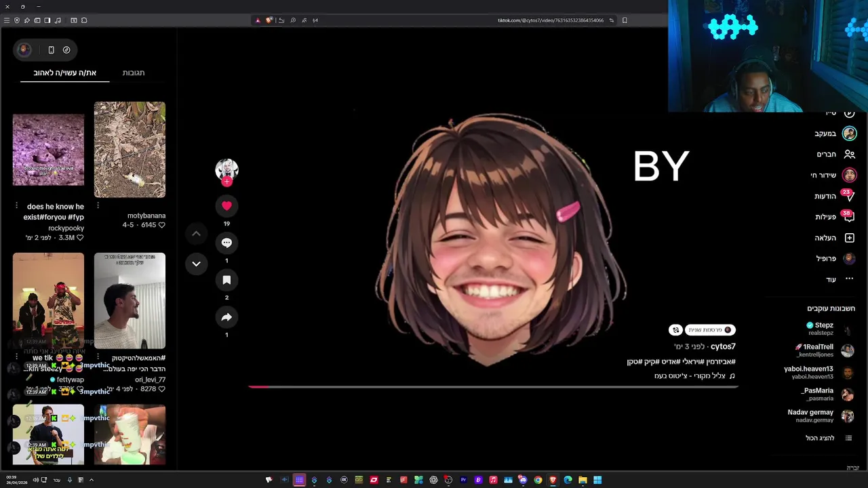Open comments via speech bubble icon

point(226,243)
